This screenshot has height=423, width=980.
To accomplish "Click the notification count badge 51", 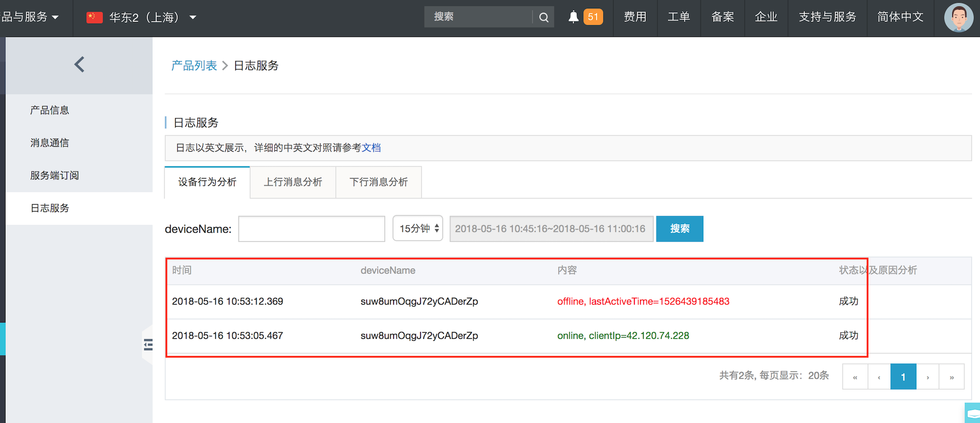I will 593,17.
